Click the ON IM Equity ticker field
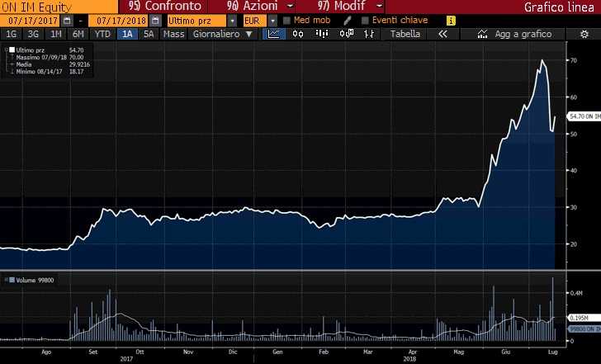Viewport: 601px width, 364px height. [x=59, y=7]
